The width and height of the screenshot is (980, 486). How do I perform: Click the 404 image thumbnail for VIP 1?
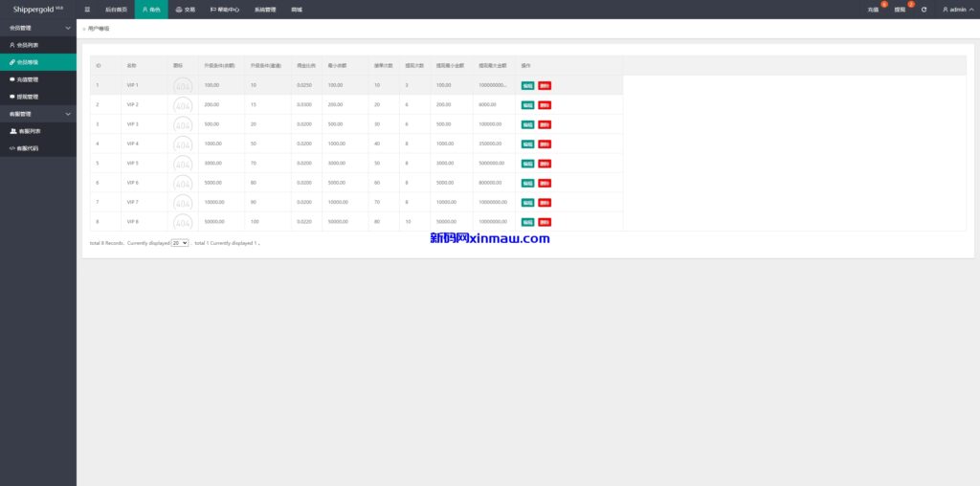coord(182,85)
